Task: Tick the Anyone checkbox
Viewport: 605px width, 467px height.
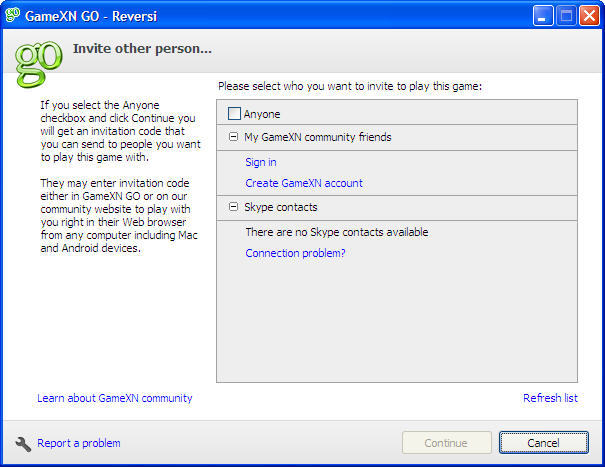Action: pos(234,114)
